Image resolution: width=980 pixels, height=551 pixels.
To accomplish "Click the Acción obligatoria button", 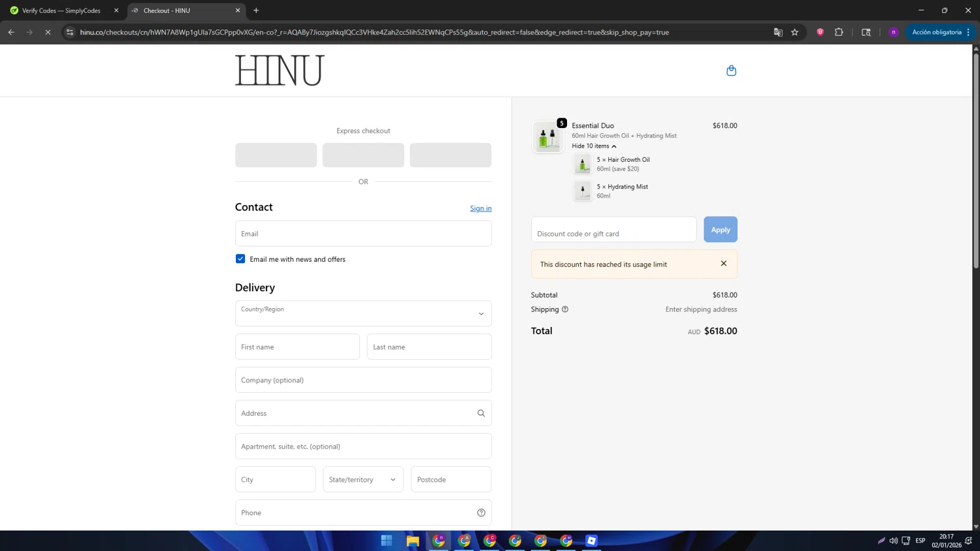I will point(941,32).
